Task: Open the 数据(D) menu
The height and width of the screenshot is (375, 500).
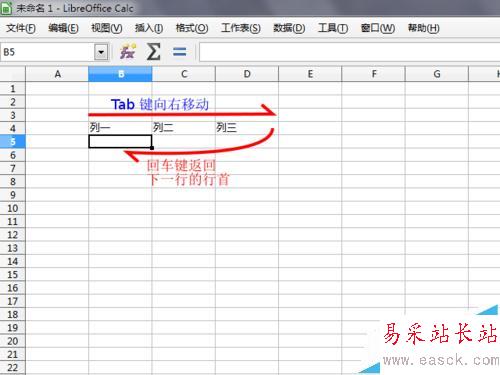Action: 289,28
